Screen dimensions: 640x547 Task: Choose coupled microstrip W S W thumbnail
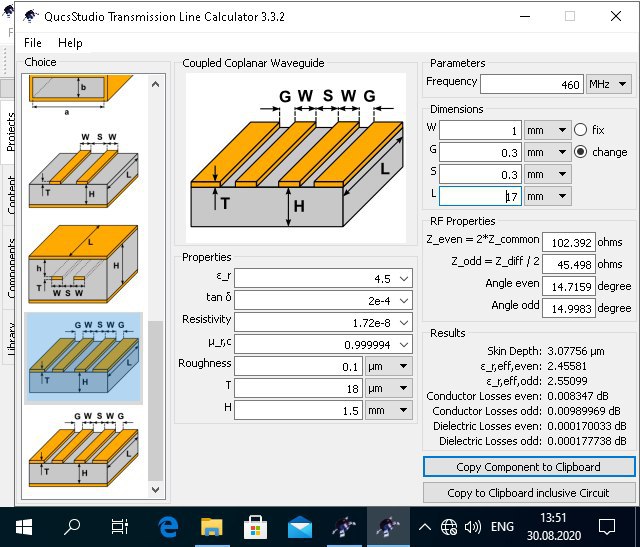click(84, 170)
